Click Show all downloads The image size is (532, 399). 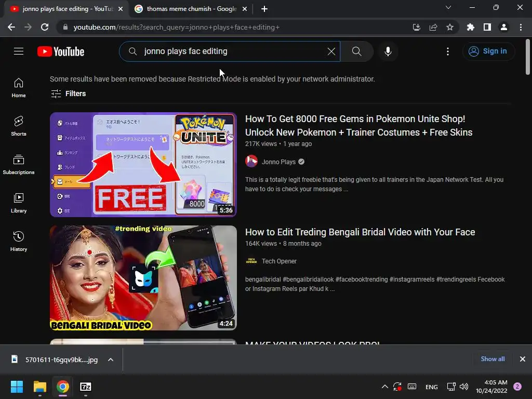[x=493, y=359]
